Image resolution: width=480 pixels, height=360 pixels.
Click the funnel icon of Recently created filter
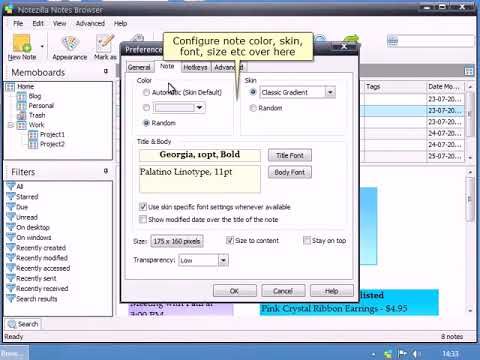coord(11,248)
